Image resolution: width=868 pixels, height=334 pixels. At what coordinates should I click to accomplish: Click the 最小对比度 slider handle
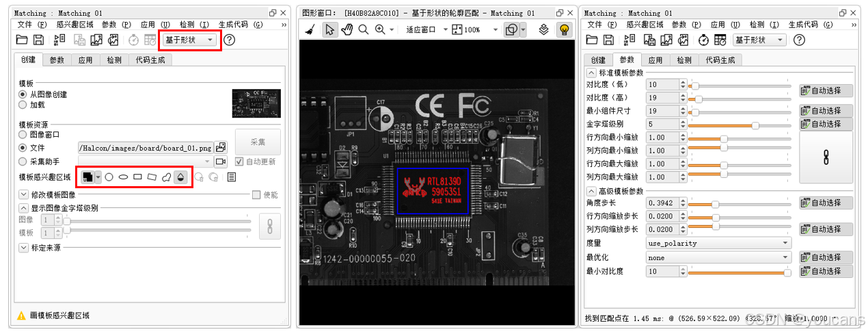(x=787, y=272)
